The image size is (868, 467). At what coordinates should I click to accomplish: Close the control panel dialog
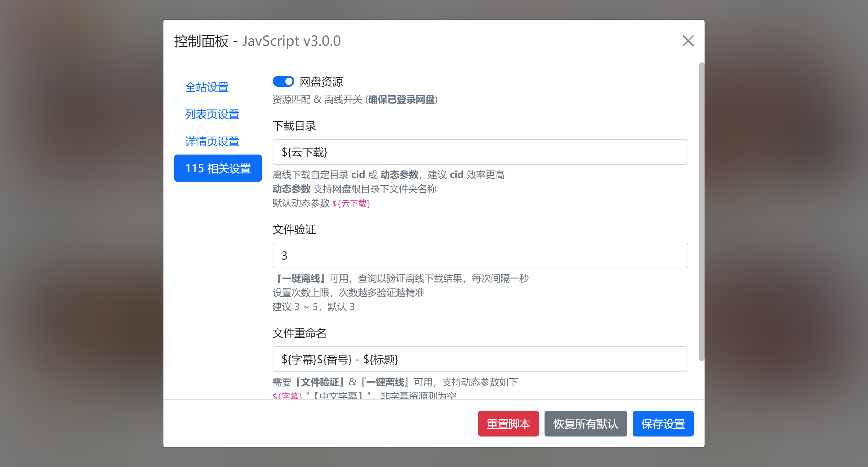point(688,41)
